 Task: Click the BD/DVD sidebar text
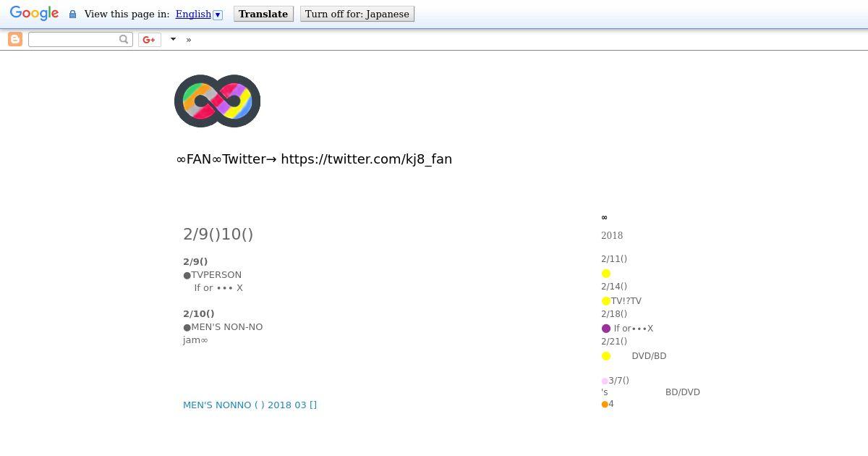point(683,392)
